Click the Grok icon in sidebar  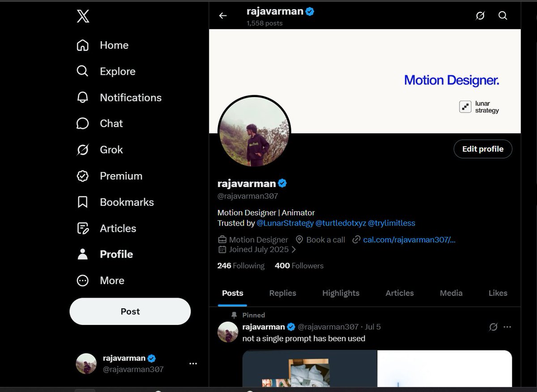point(83,149)
